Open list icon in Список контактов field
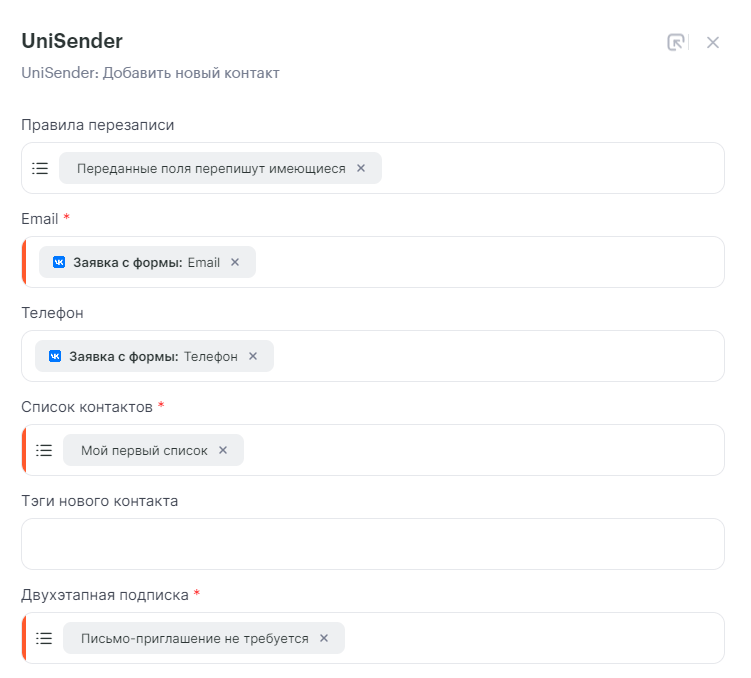 click(x=44, y=450)
